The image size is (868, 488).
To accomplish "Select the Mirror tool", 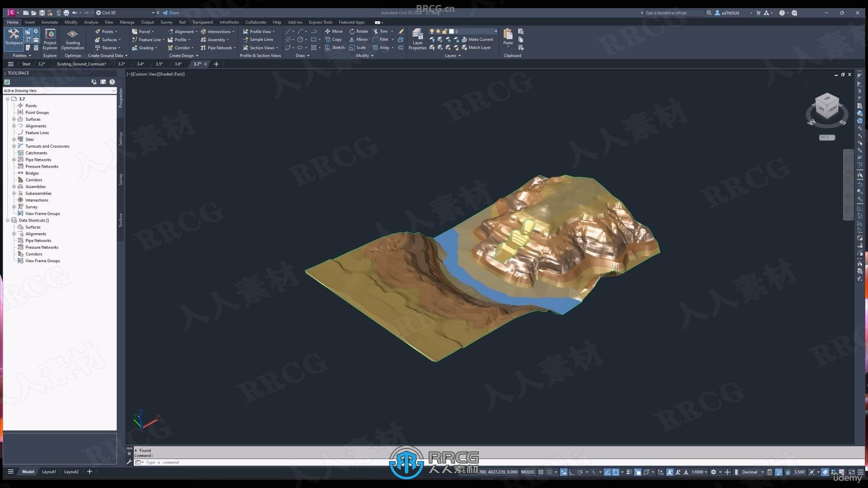I will [x=359, y=40].
